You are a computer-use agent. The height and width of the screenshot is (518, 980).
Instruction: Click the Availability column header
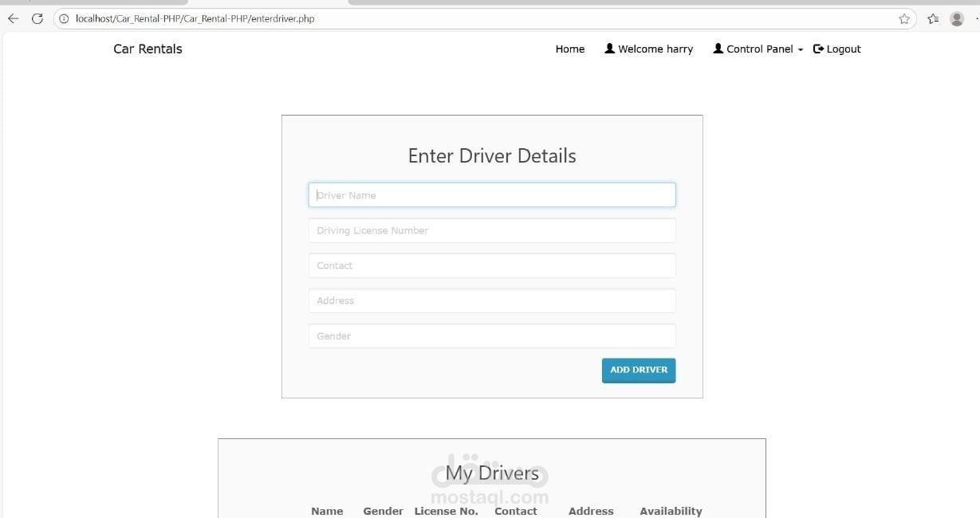[671, 511]
